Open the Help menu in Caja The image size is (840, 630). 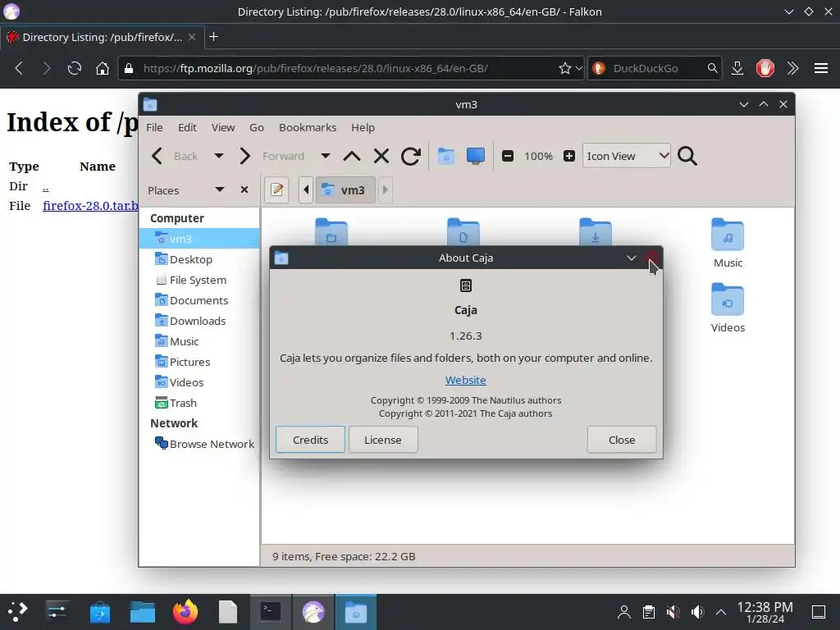click(x=363, y=127)
